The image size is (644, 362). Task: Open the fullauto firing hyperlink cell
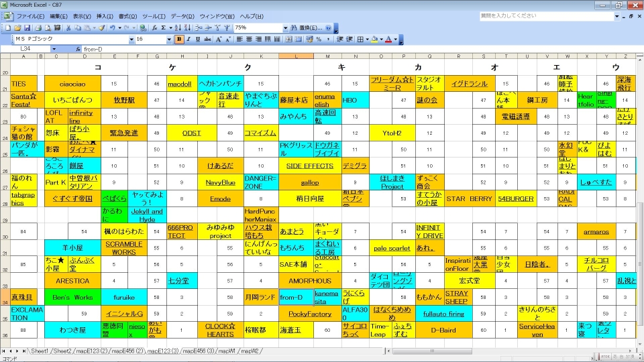(x=443, y=314)
